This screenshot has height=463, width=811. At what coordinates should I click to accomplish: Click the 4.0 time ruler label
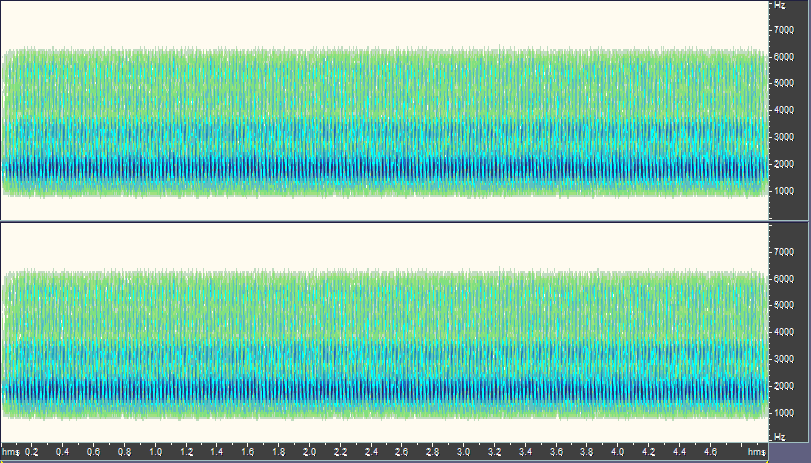618,452
